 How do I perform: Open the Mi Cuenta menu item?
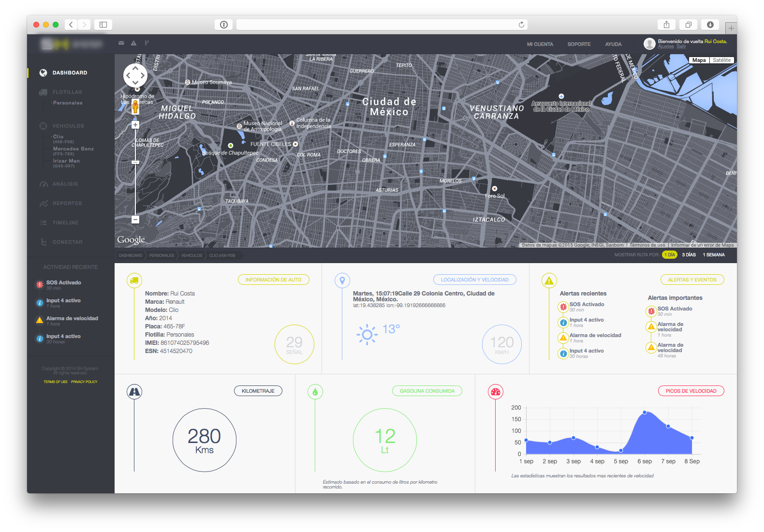[x=540, y=44]
